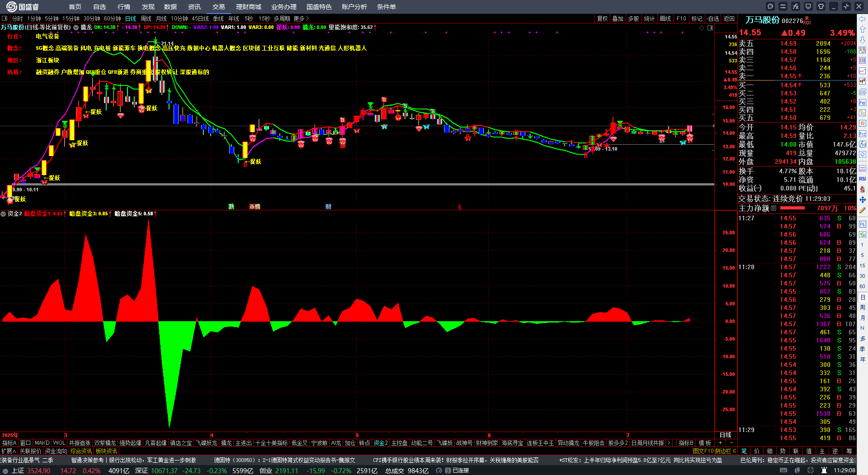Open the skin theme shirt icon
The image size is (868, 475).
821,6
